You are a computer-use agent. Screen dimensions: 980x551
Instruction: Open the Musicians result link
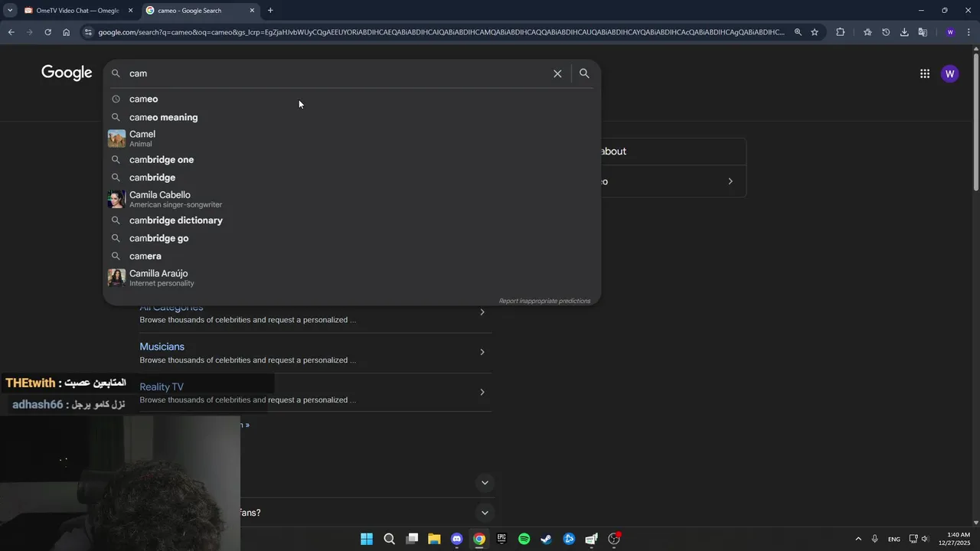(x=162, y=347)
